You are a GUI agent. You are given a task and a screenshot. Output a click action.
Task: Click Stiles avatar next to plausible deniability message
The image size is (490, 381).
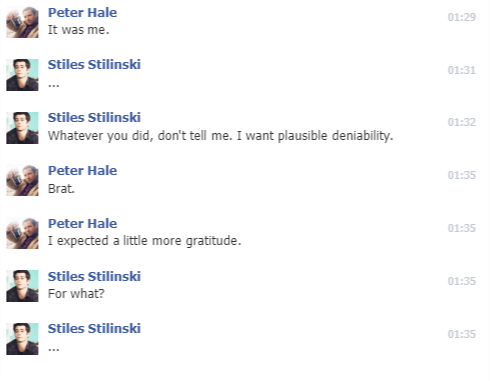point(22,128)
